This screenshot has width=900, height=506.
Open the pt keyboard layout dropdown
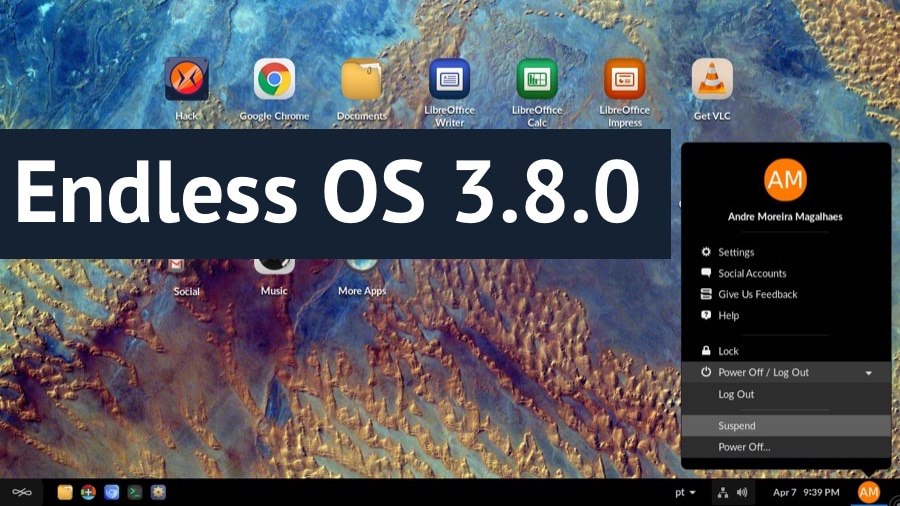(x=685, y=492)
